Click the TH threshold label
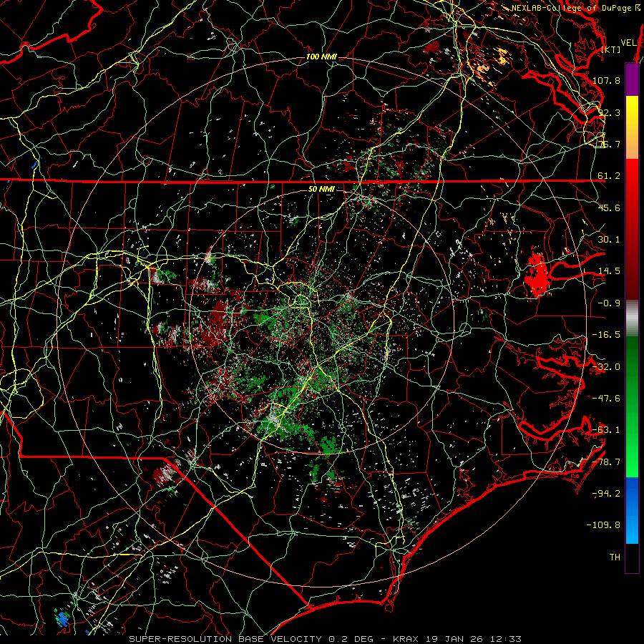The height and width of the screenshot is (644, 644). coord(615,557)
